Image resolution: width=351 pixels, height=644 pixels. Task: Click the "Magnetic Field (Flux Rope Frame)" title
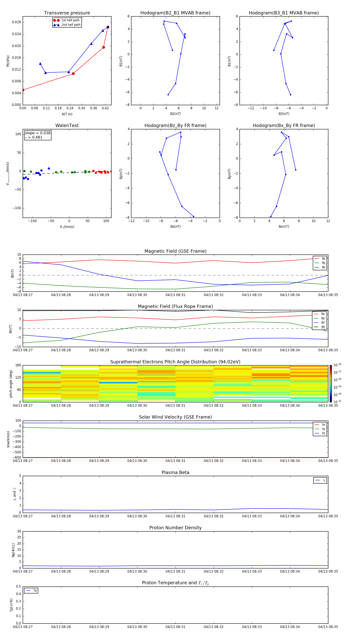coord(175,307)
